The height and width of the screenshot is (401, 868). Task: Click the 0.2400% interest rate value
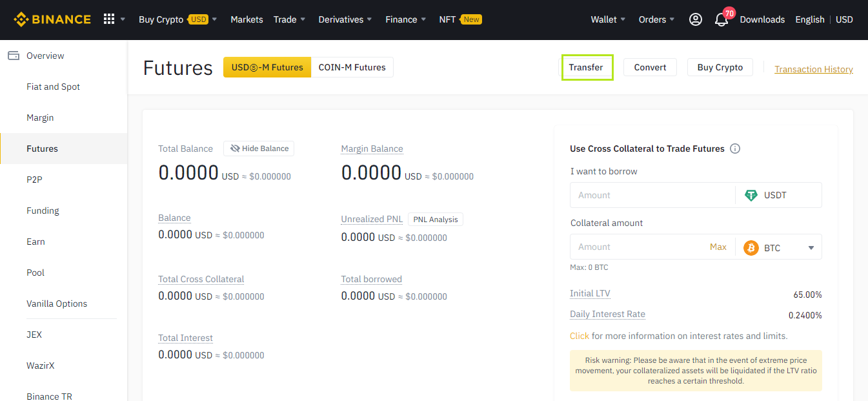tap(805, 315)
